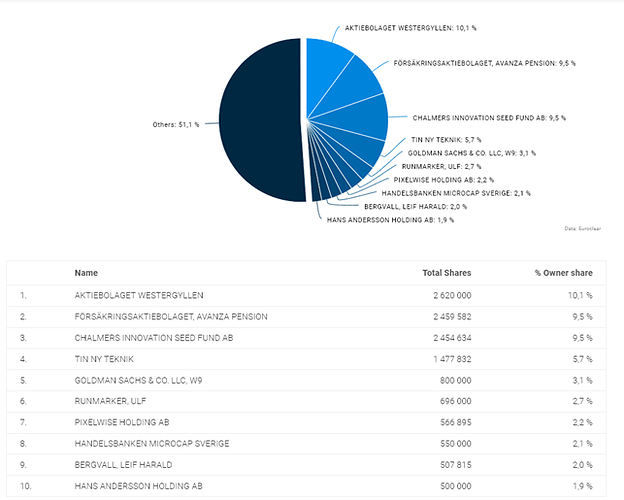
Task: Click the 10,1 % owner share cell
Action: 580,295
